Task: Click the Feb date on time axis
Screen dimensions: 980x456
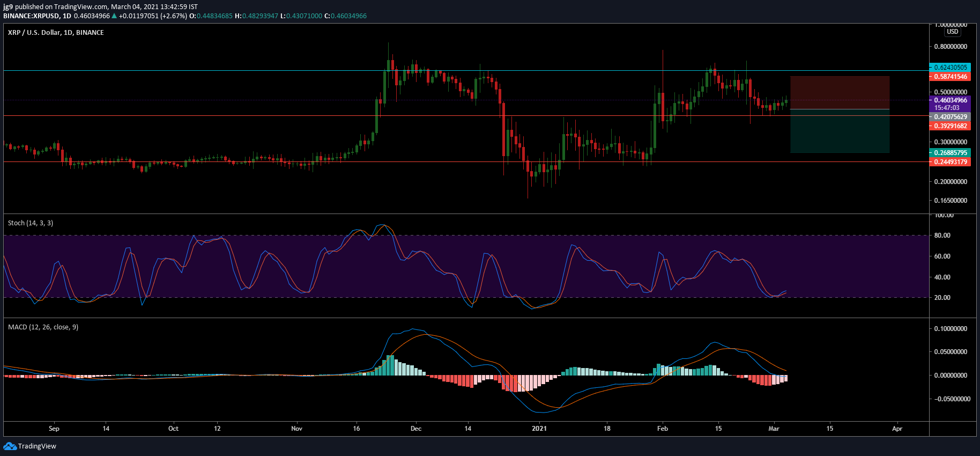Action: 663,429
